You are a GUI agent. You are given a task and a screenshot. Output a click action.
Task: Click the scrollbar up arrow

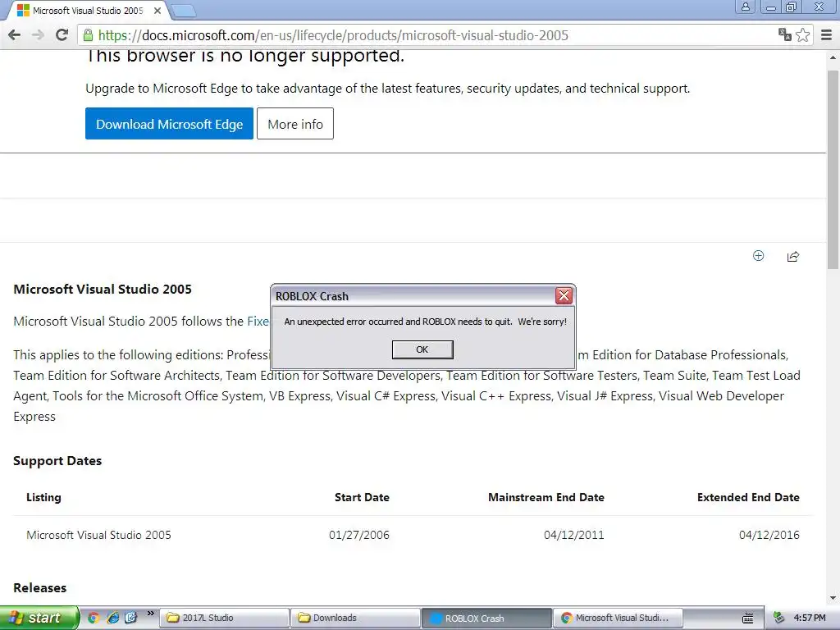833,57
